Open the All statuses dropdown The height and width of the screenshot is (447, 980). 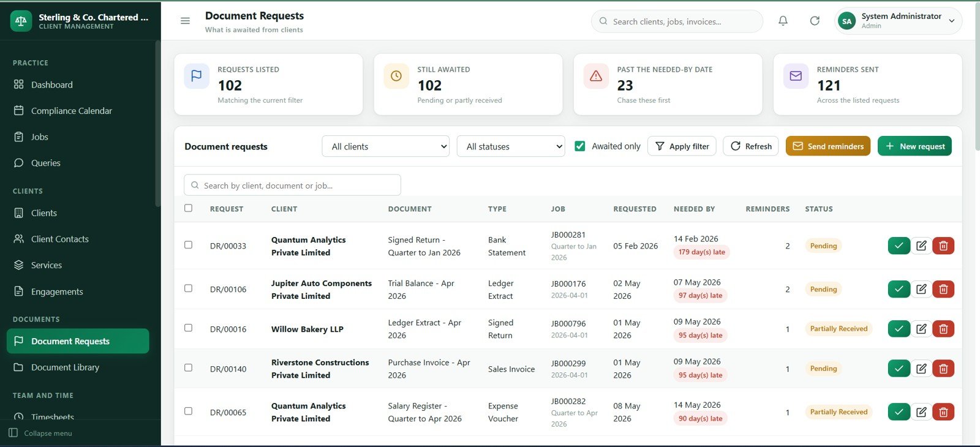(511, 146)
